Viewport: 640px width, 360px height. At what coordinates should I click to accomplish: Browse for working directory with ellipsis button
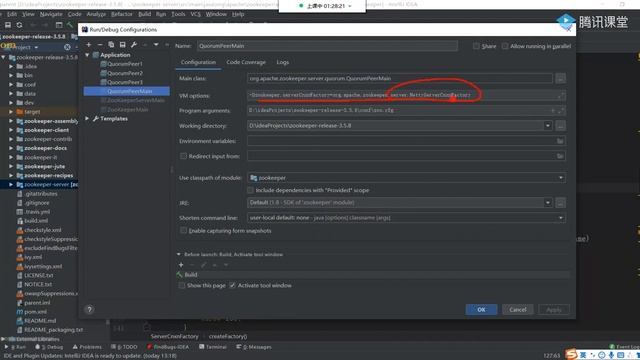pos(560,126)
